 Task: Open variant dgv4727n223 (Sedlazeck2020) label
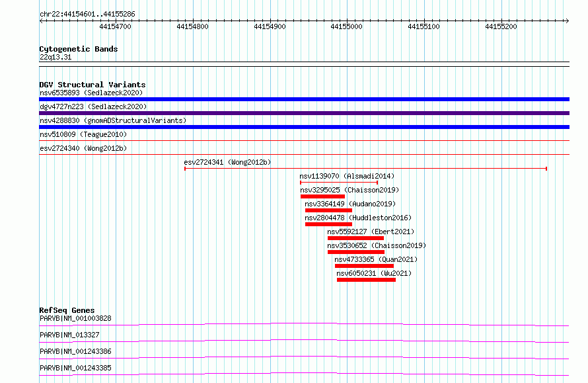[93, 106]
